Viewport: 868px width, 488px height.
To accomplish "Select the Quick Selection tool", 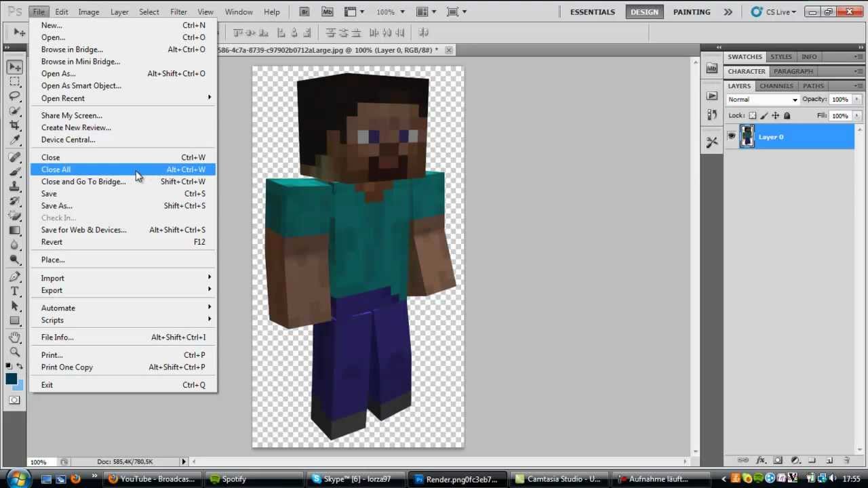I will pyautogui.click(x=15, y=111).
